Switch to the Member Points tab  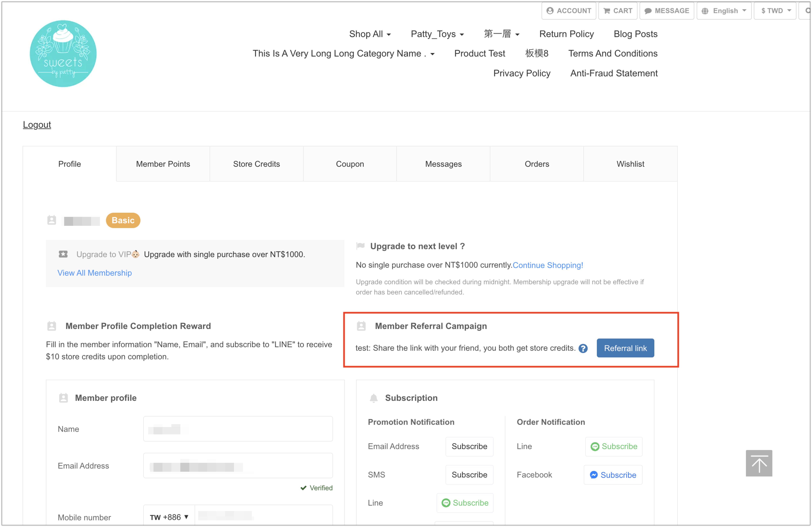[163, 164]
